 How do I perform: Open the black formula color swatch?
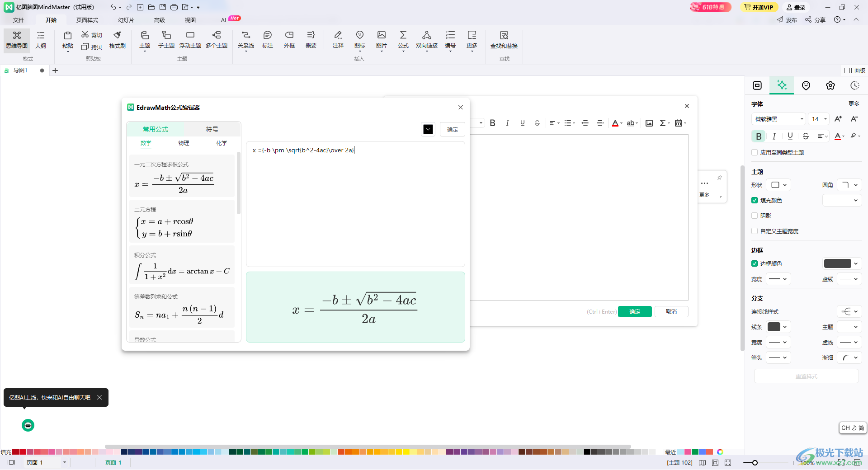pos(428,129)
